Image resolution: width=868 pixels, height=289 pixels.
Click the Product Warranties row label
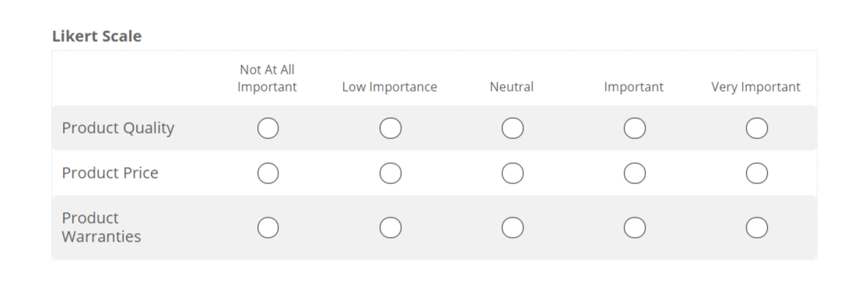coord(101,227)
